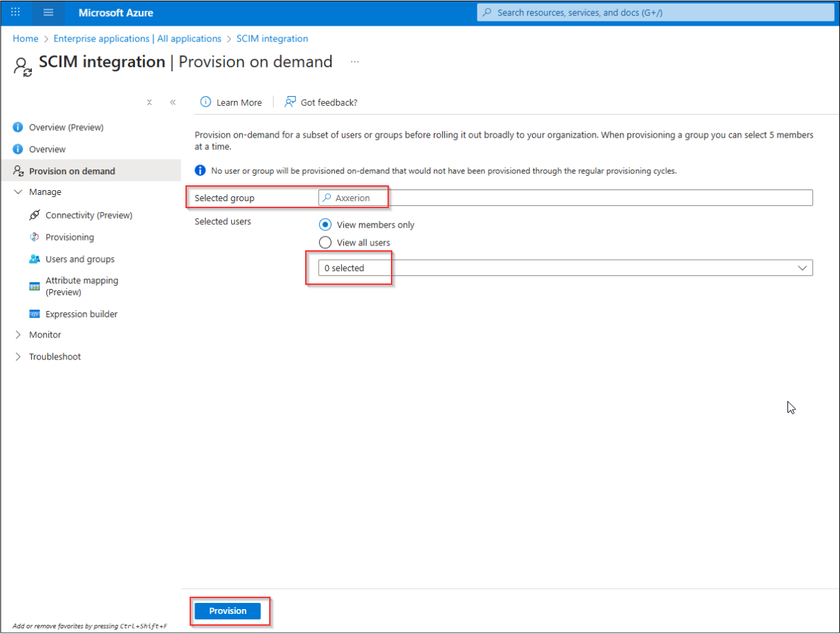Click the Attribute mapping table icon
This screenshot has width=840, height=634.
click(x=35, y=286)
